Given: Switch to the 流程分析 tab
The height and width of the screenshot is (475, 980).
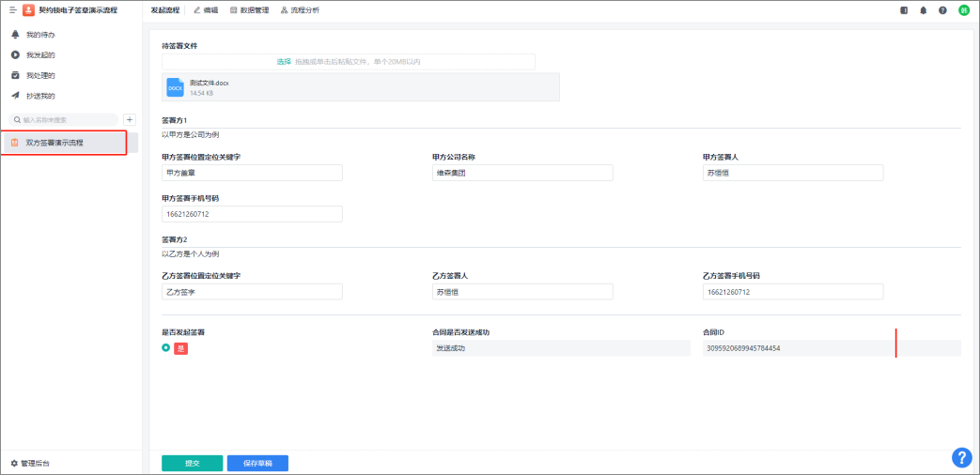Looking at the screenshot, I should point(300,10).
